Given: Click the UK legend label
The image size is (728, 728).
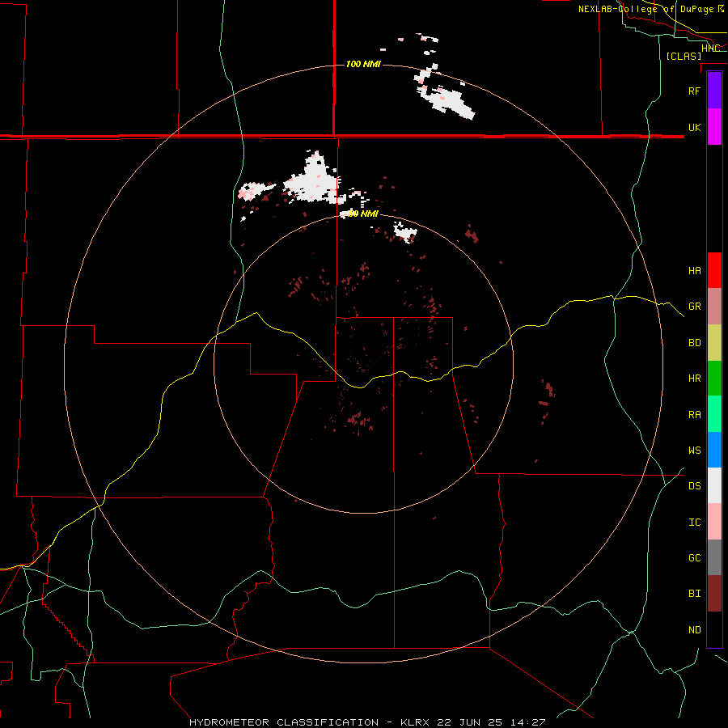Looking at the screenshot, I should point(694,127).
